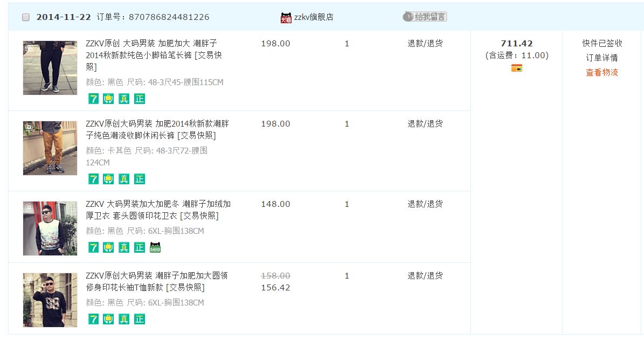Open 订单详情 order details
This screenshot has height=340, width=644.
[602, 58]
